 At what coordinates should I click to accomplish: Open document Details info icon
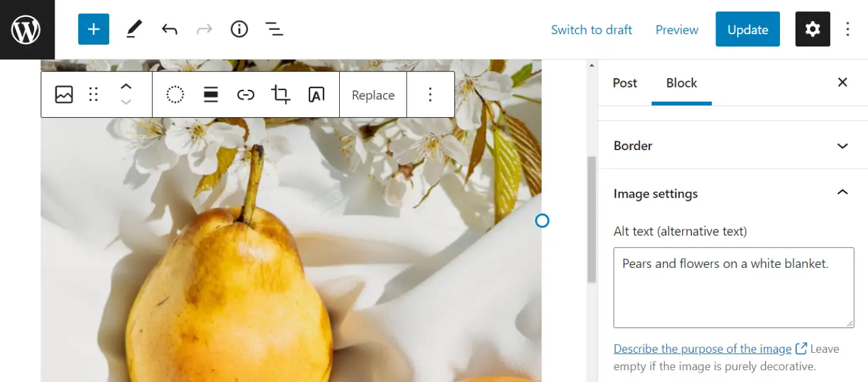point(239,29)
